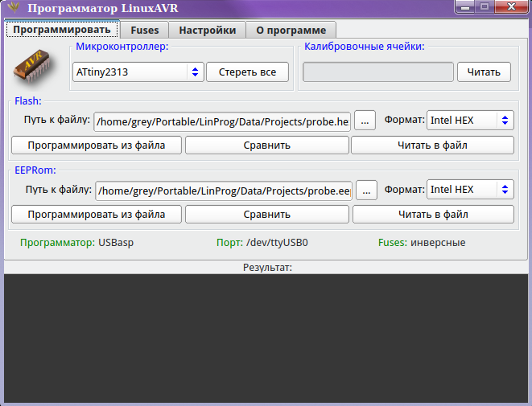
Task: Click the USBasp programmer text
Action: pos(116,243)
